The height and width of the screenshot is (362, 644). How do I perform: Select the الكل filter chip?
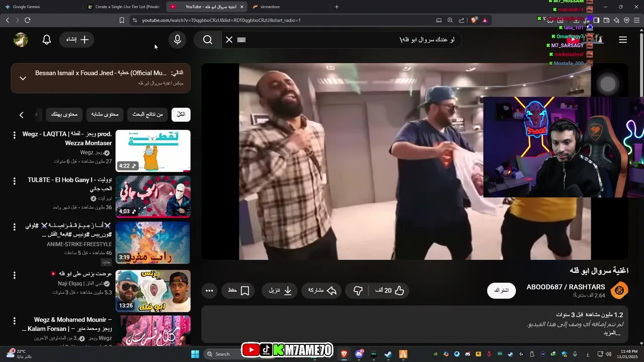pos(181,115)
